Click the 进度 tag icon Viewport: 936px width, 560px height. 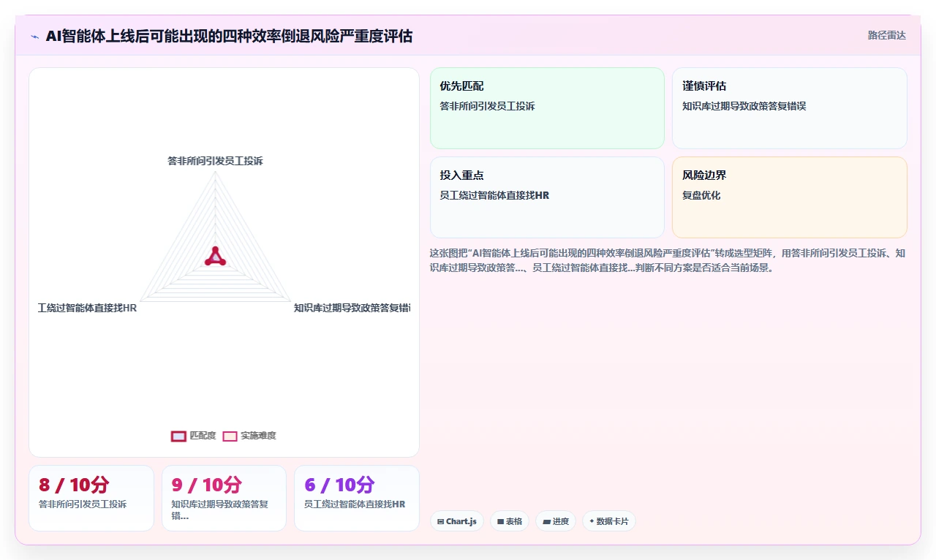click(546, 522)
